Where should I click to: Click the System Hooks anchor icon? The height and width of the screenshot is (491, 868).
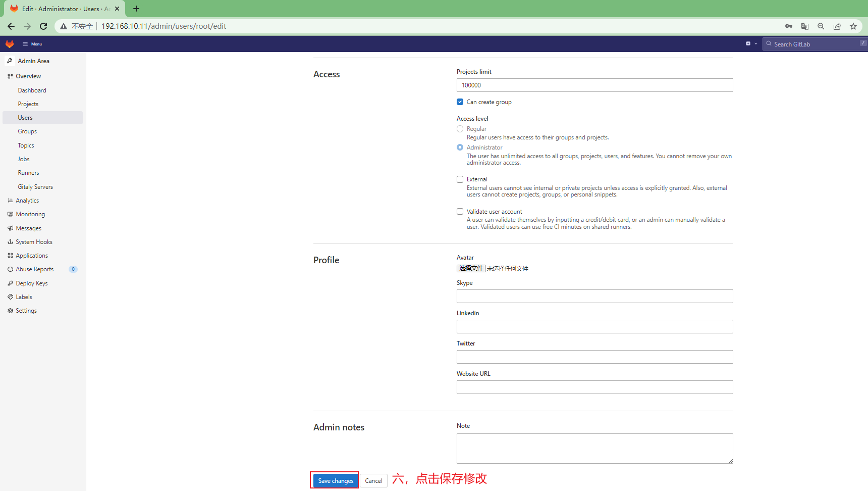(x=10, y=242)
